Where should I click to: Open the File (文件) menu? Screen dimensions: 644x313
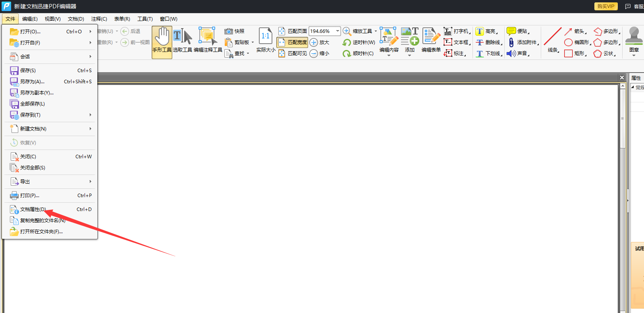(x=10, y=19)
